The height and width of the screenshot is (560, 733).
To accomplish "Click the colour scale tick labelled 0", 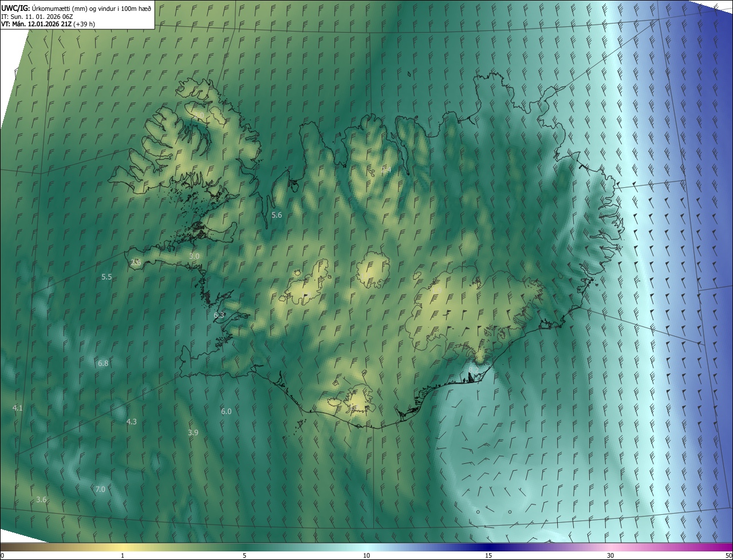I will pyautogui.click(x=2, y=555).
